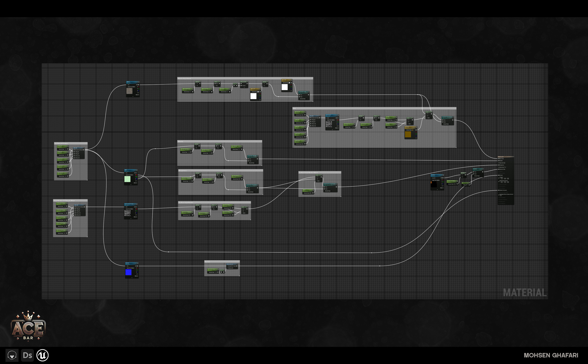588x364 pixels.
Task: Click the Dirt Texture grayscale preview thumbnail
Action: (x=329, y=124)
